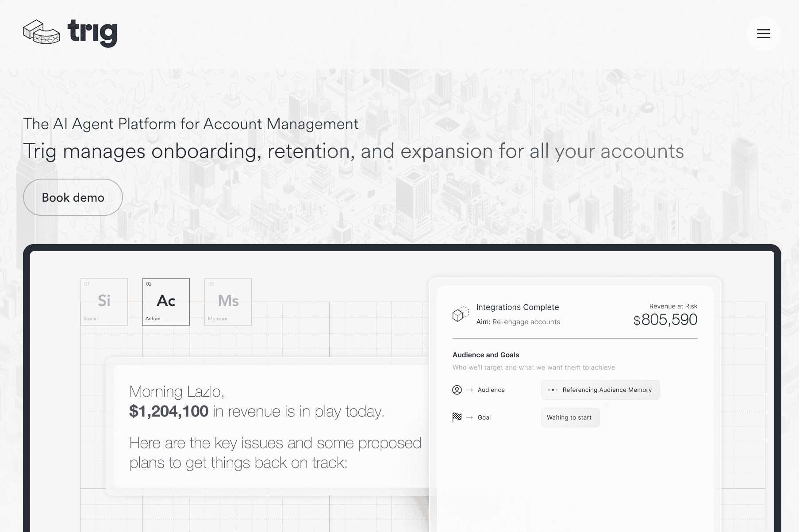Open the hamburger navigation menu
The image size is (799, 532).
763,34
